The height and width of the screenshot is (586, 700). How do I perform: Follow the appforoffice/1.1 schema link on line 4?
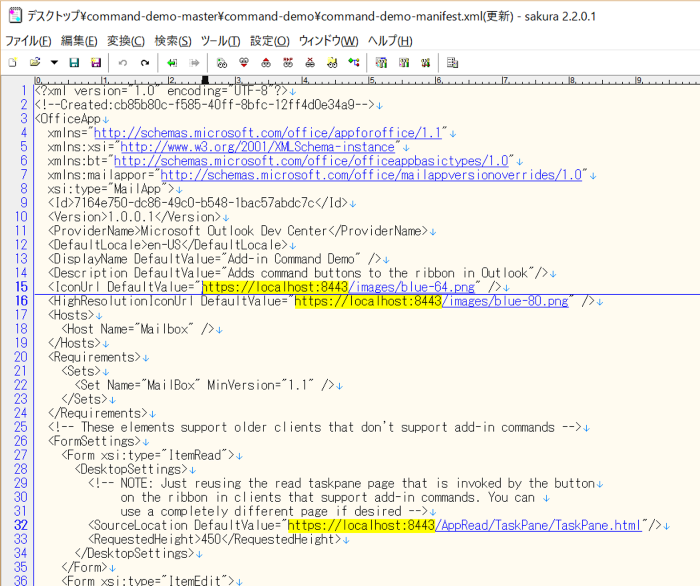[x=267, y=133]
